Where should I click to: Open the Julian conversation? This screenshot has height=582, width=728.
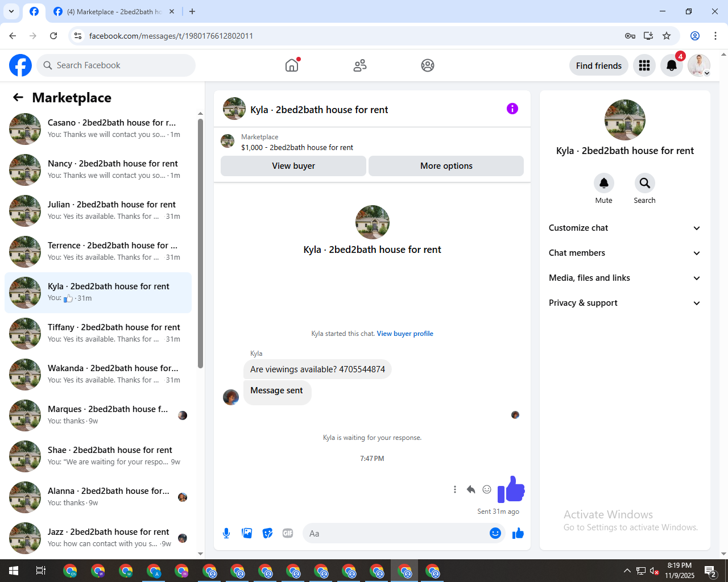coord(98,210)
